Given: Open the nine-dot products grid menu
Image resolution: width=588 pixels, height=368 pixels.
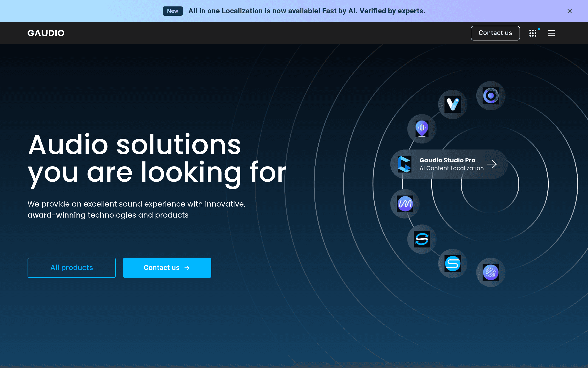Looking at the screenshot, I should (x=533, y=33).
